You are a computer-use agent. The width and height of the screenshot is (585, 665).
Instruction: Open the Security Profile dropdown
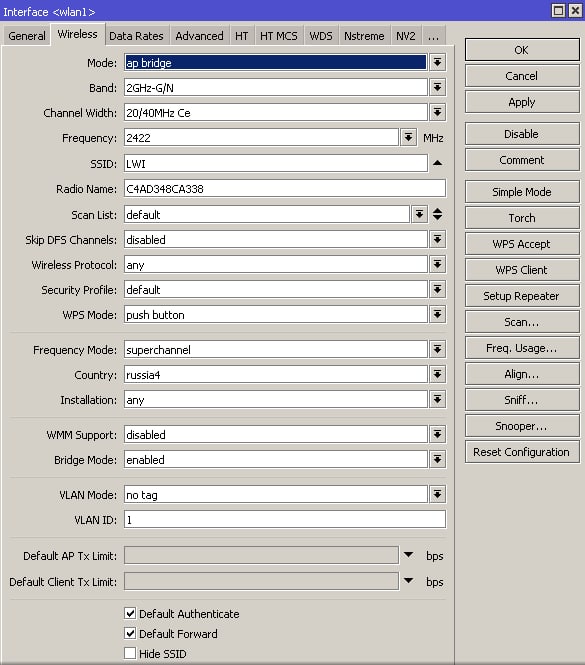pos(437,289)
